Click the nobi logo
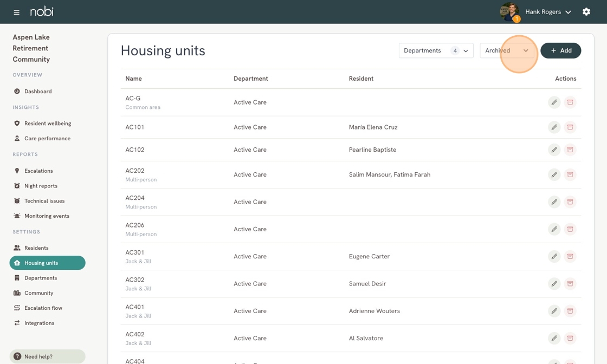Image resolution: width=607 pixels, height=364 pixels. click(42, 11)
